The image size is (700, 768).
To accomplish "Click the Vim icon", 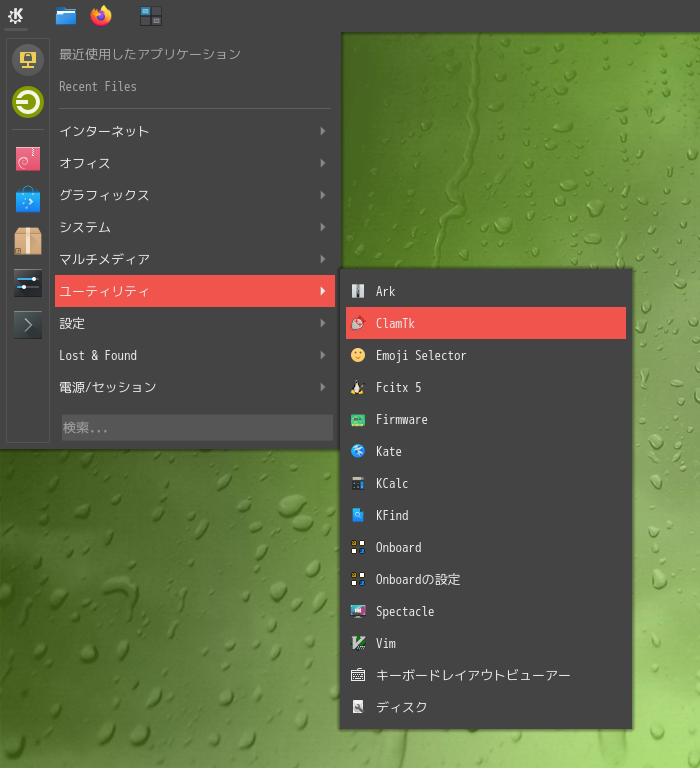I will pos(358,643).
